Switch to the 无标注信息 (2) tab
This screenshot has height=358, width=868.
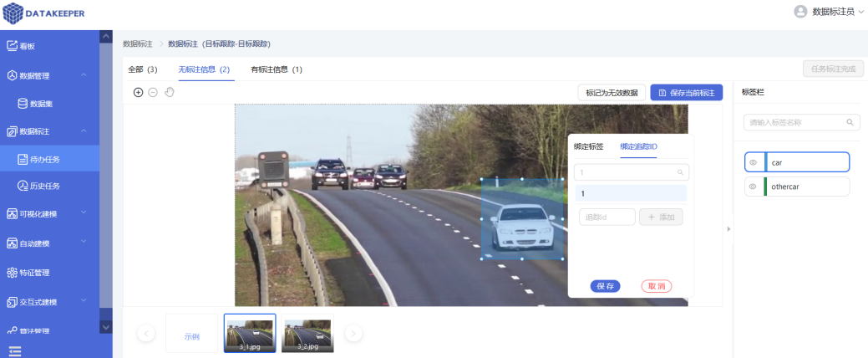click(x=204, y=69)
